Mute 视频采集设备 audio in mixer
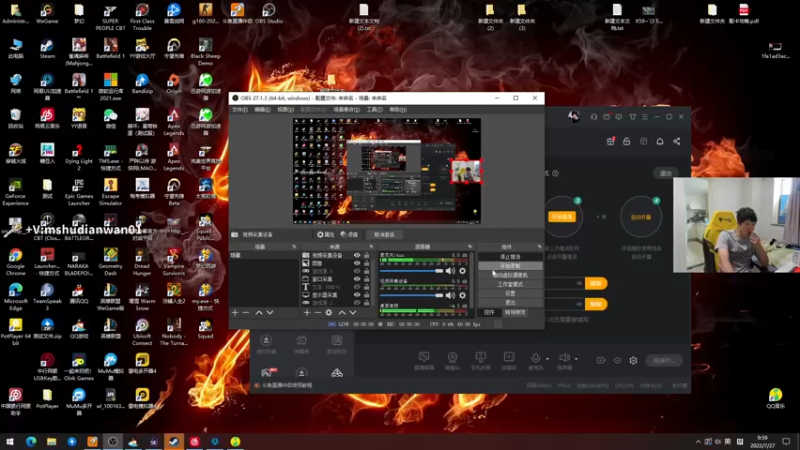The height and width of the screenshot is (450, 800). [x=450, y=295]
